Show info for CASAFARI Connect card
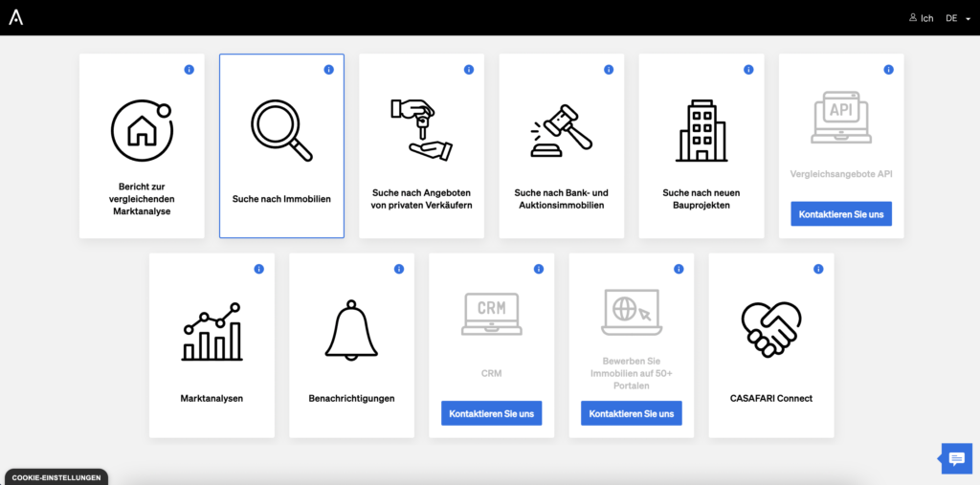 click(819, 269)
